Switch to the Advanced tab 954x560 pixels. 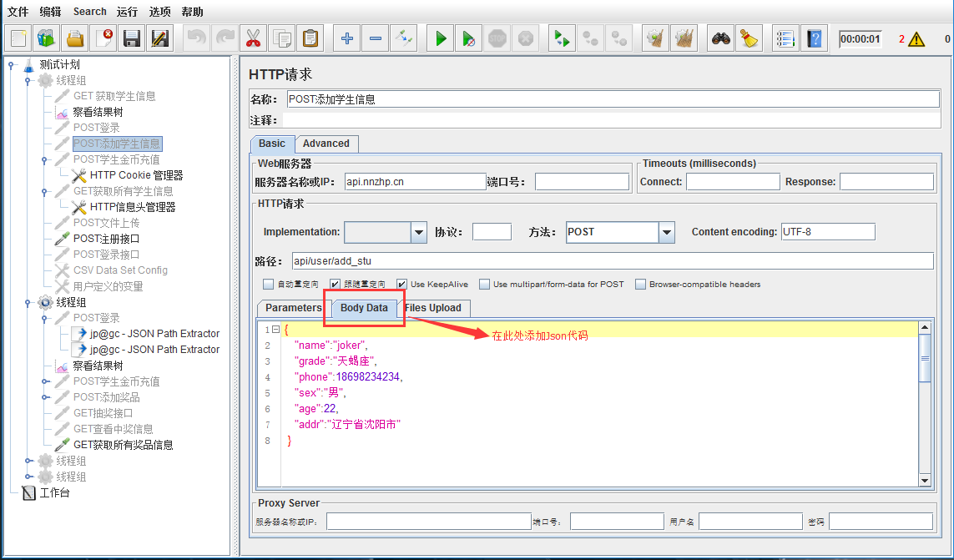(x=326, y=144)
